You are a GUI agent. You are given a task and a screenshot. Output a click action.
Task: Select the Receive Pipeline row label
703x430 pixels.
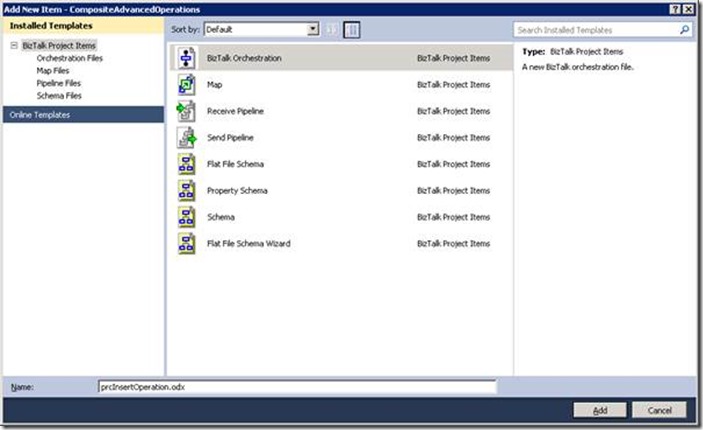click(235, 111)
